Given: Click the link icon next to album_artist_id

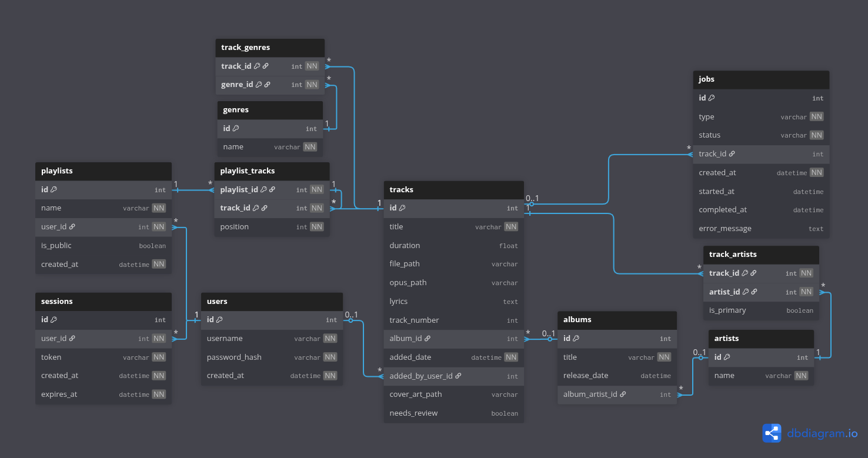Looking at the screenshot, I should tap(623, 395).
